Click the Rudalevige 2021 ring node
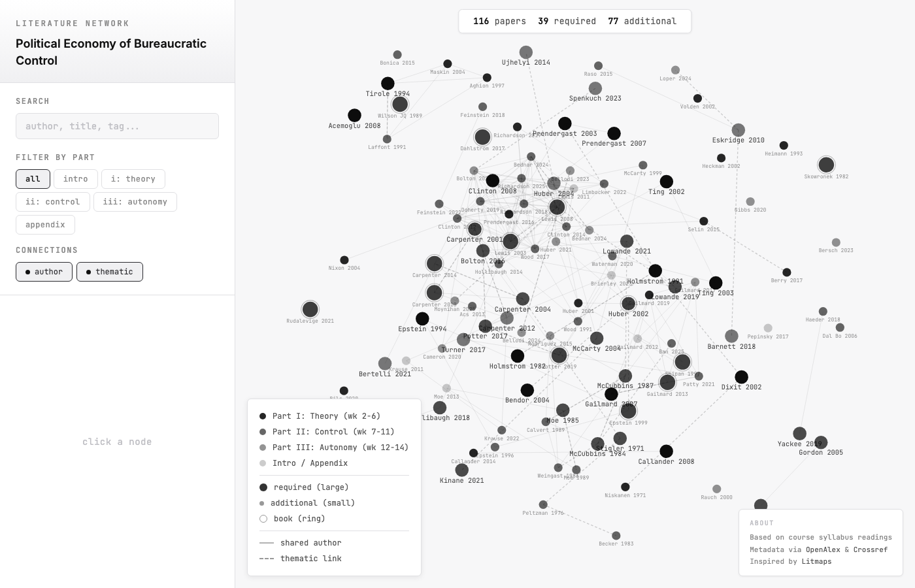This screenshot has height=588, width=915. click(310, 309)
